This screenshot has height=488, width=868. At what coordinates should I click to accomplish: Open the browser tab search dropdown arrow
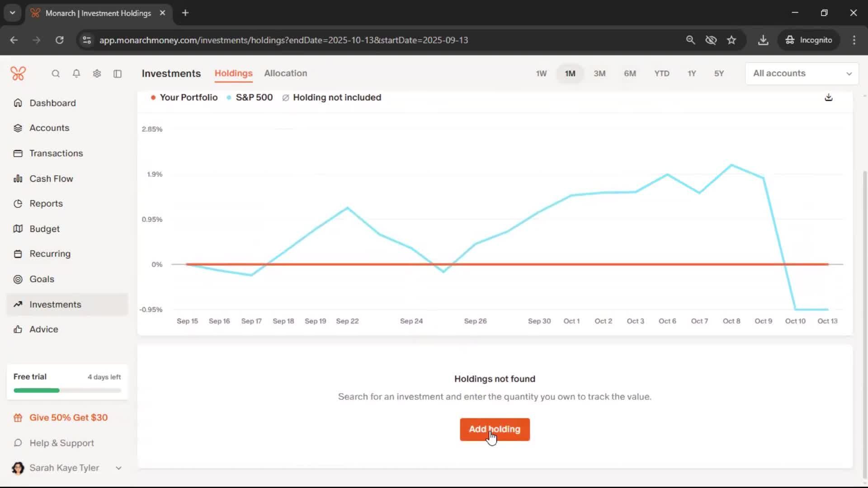click(13, 13)
